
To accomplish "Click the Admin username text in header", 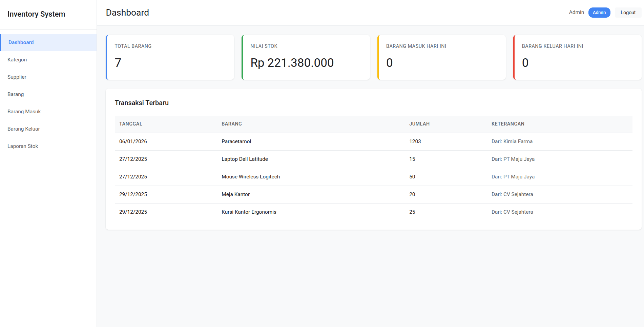I will click(576, 12).
